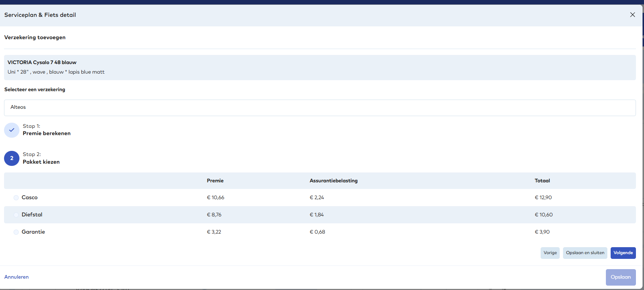Click the Stap 2 numbered circle icon

pos(12,158)
